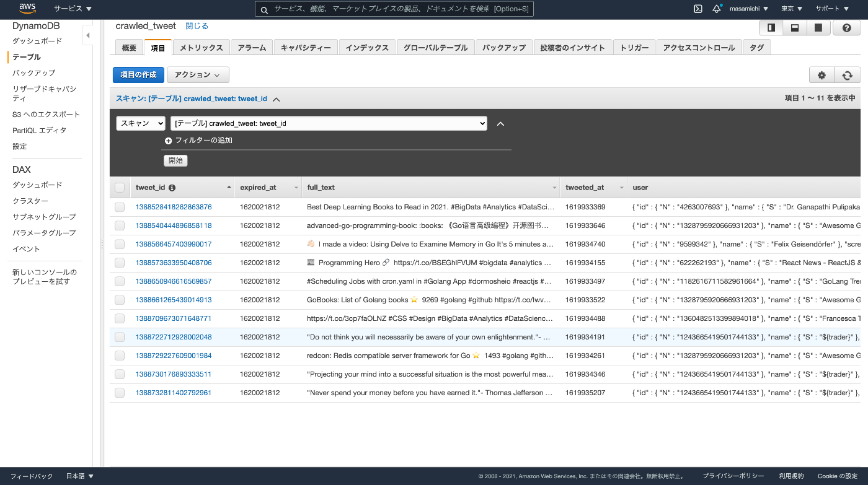Check row 1388650946616569857
Viewport: 868px width, 485px height.
point(120,281)
